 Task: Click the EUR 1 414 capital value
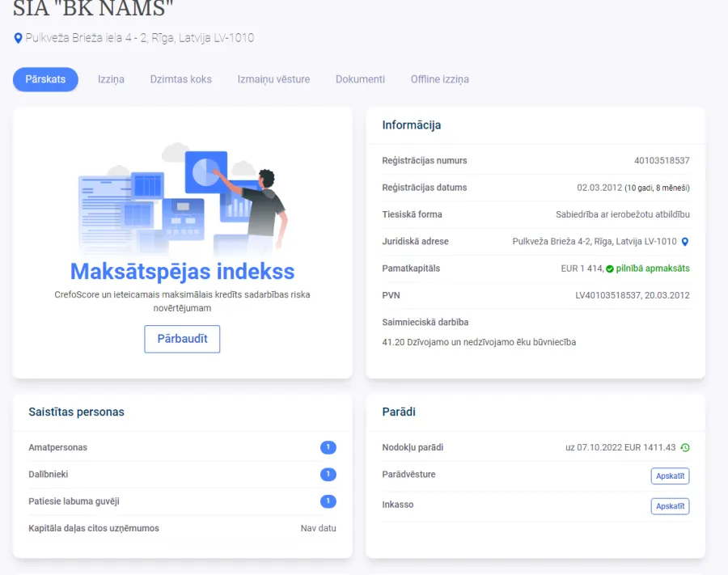point(582,268)
